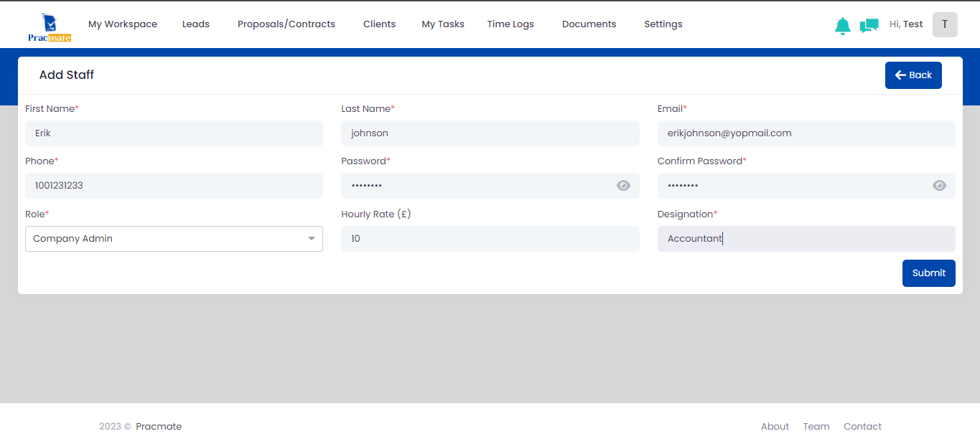Image resolution: width=980 pixels, height=444 pixels.
Task: Focus the Designation input field
Action: point(806,239)
